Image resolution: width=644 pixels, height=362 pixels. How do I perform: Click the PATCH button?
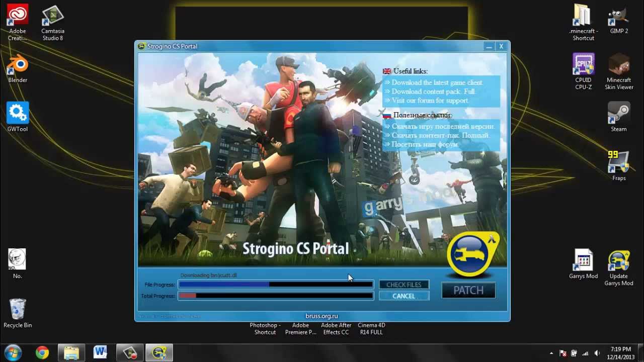tap(468, 290)
